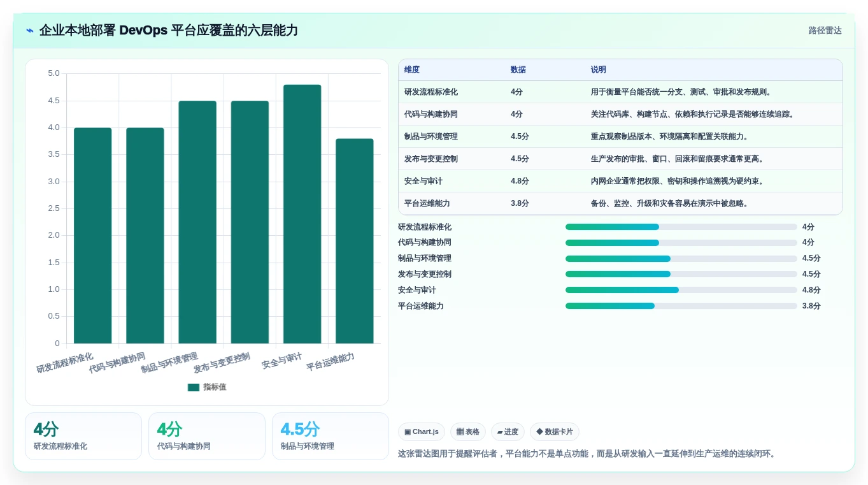Click the 代码与构建协同 progress bar
This screenshot has height=485, width=868.
pos(681,243)
